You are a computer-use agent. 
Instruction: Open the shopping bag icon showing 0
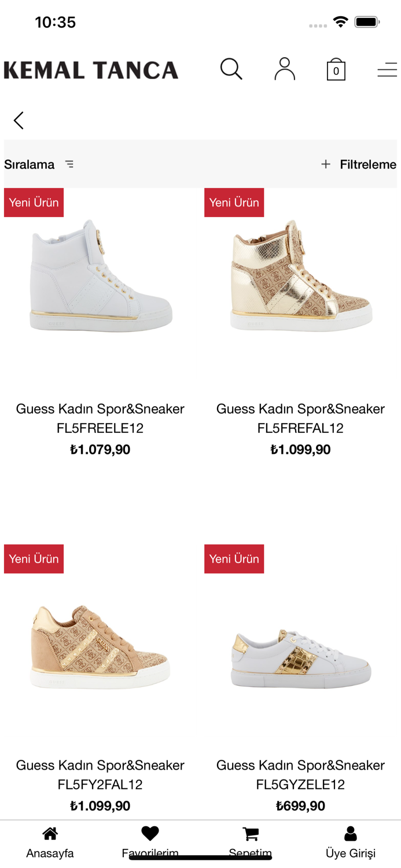click(336, 69)
